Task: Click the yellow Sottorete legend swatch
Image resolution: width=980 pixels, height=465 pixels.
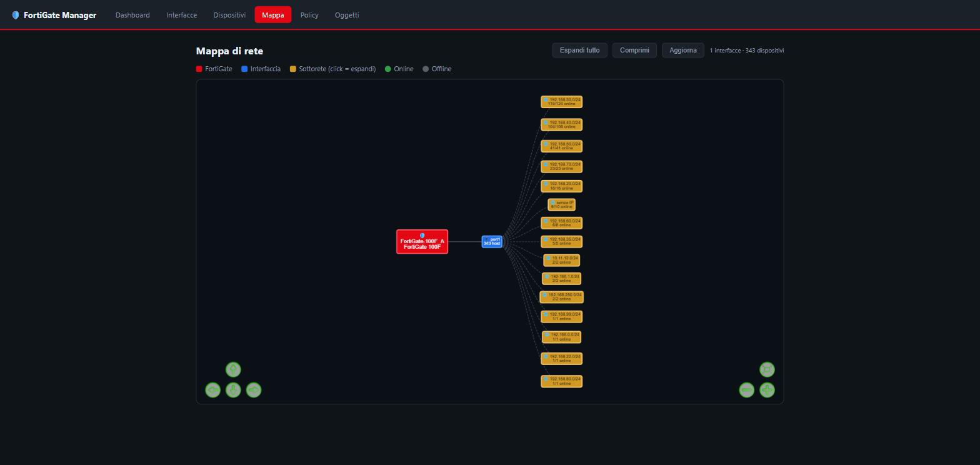Action: point(292,69)
